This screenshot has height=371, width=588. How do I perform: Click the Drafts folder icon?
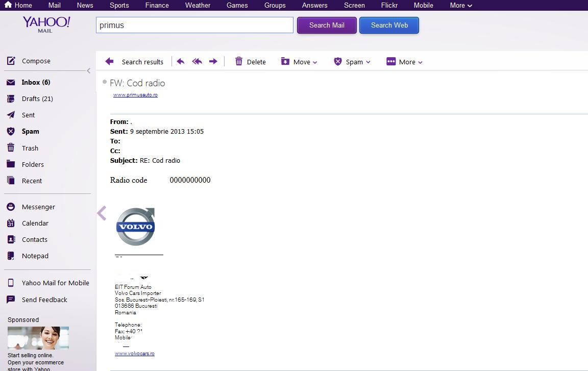coord(11,99)
